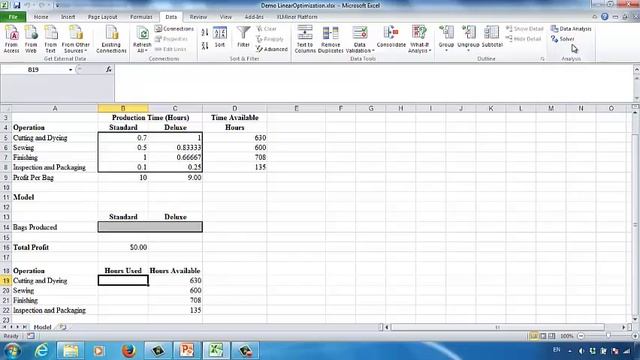
Task: Save workbook from Quick Access
Action: coord(17,5)
